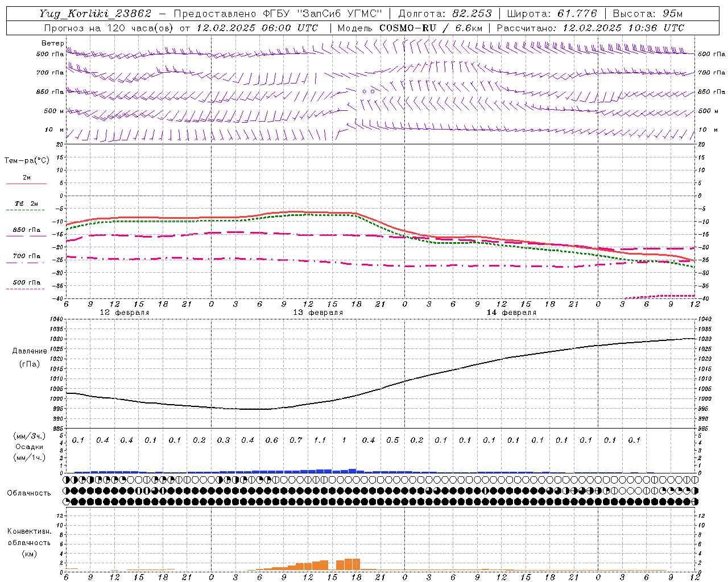Viewport: 728px width, 582px height.
Task: Click the date label '14 февраля'
Action: 511,313
